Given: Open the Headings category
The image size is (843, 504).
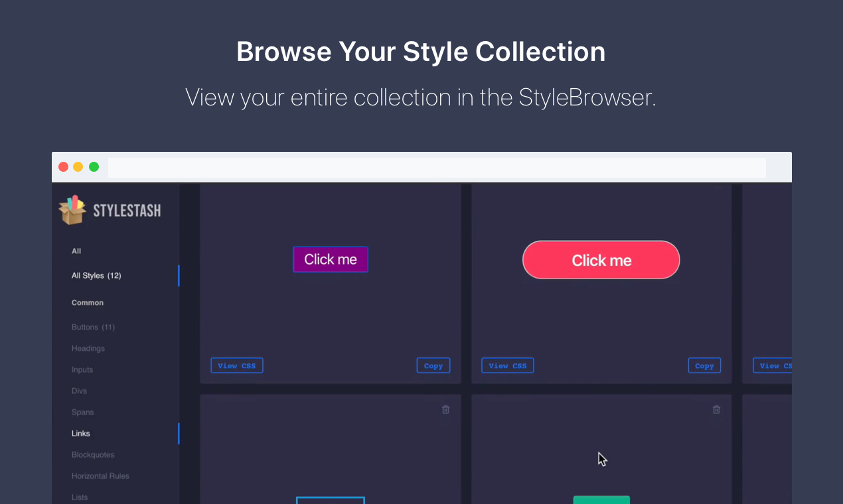Looking at the screenshot, I should click(88, 348).
